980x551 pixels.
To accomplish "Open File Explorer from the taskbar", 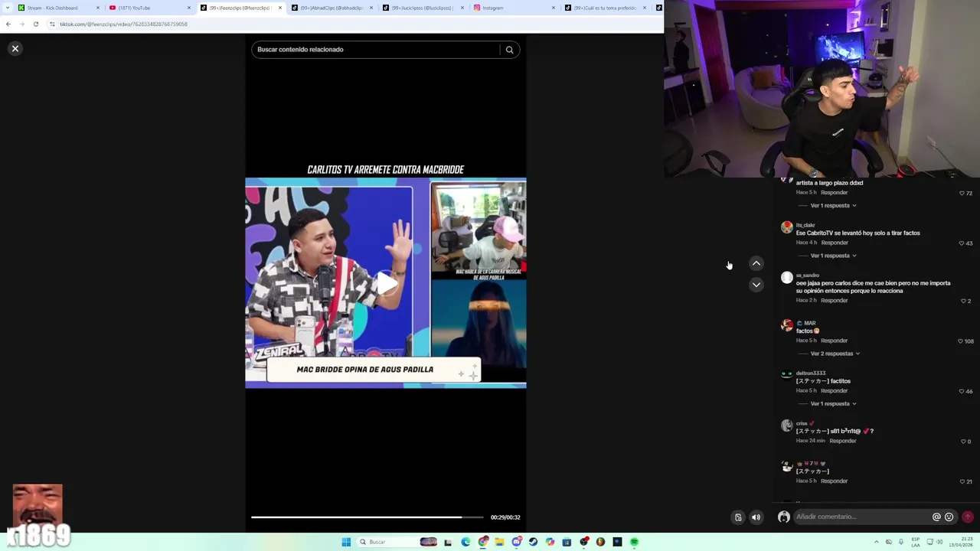I will 499,542.
